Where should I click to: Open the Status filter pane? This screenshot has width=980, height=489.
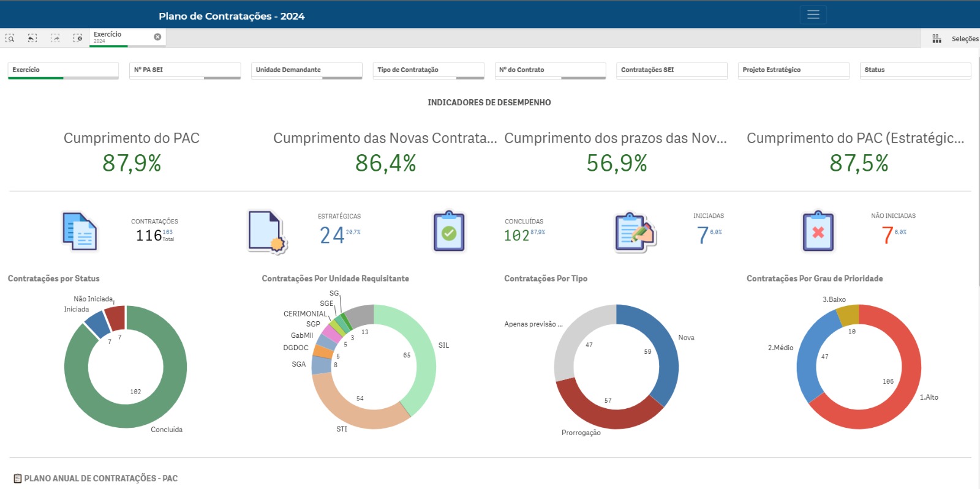tap(916, 70)
